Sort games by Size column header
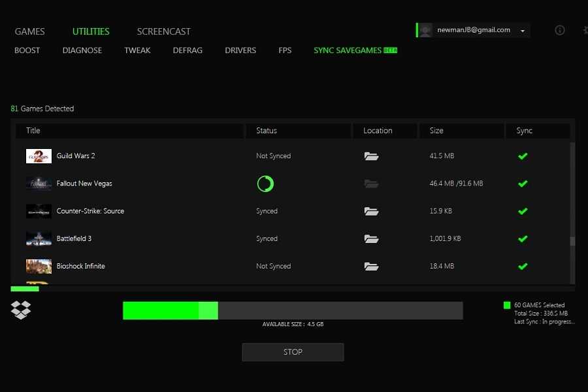The width and height of the screenshot is (588, 392). 436,131
